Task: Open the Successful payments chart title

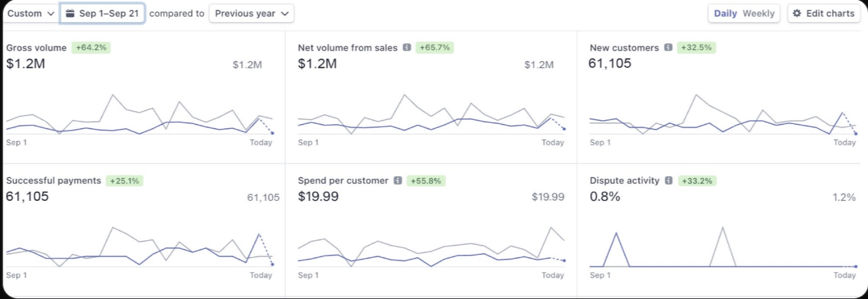Action: click(53, 180)
